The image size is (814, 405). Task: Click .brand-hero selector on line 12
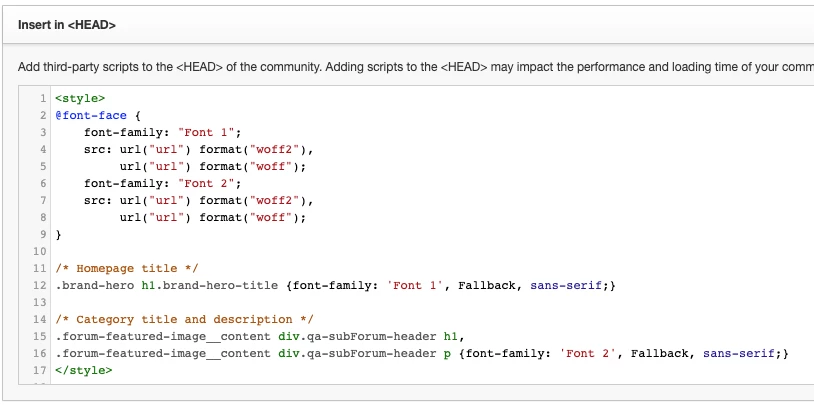click(95, 286)
